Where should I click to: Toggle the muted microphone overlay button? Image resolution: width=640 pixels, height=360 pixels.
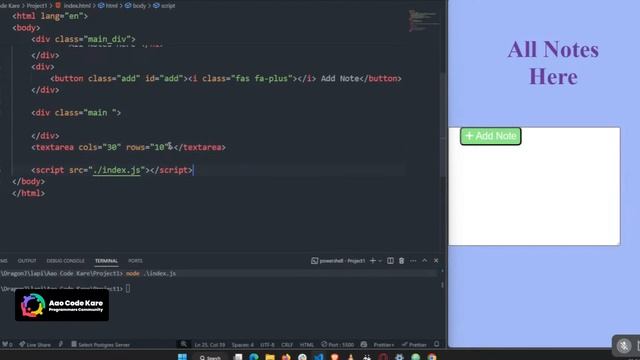point(623,346)
